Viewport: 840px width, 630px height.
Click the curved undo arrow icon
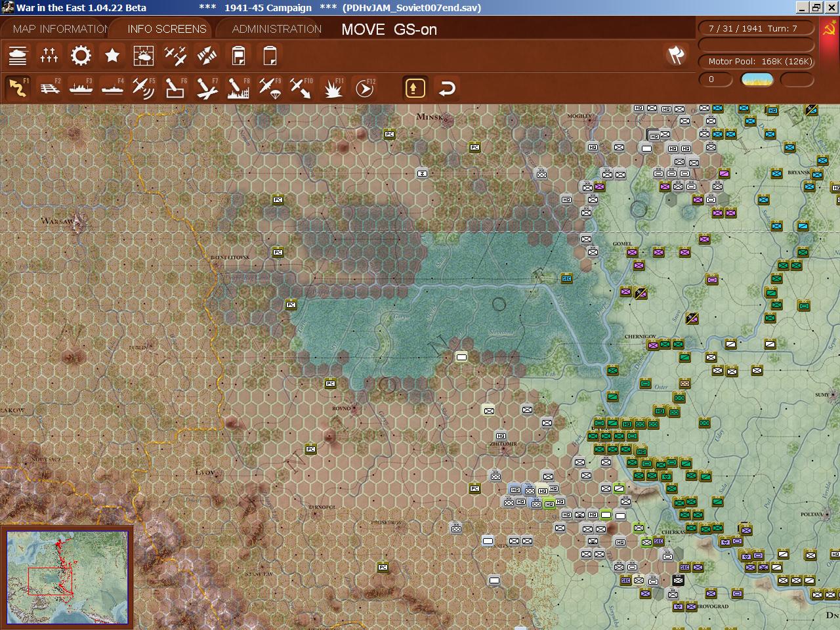point(447,88)
